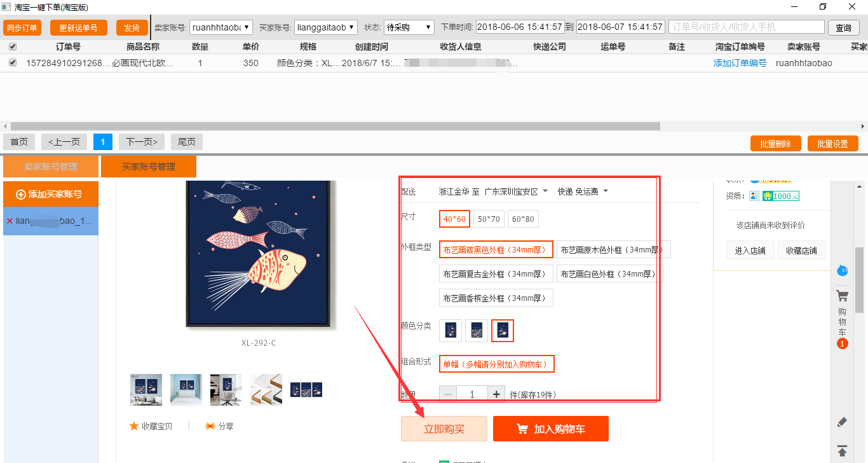Select the chair scene thumbnail
The image size is (868, 463).
226,390
